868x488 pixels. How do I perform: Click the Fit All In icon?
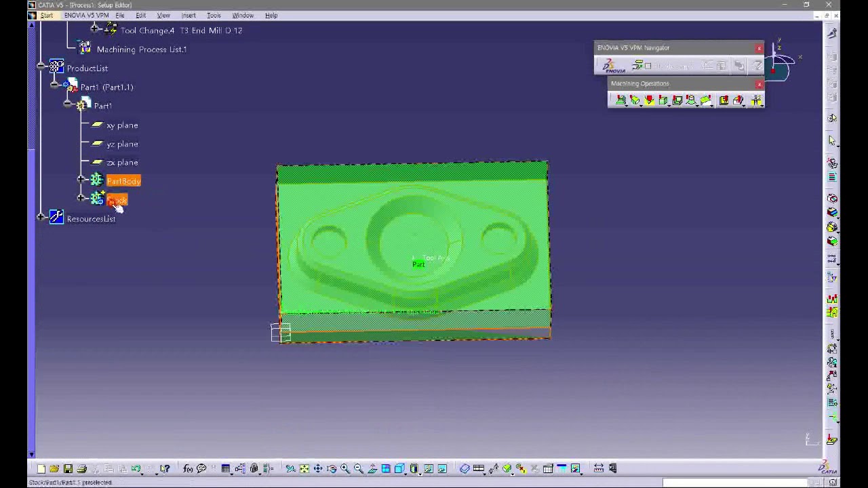click(304, 468)
